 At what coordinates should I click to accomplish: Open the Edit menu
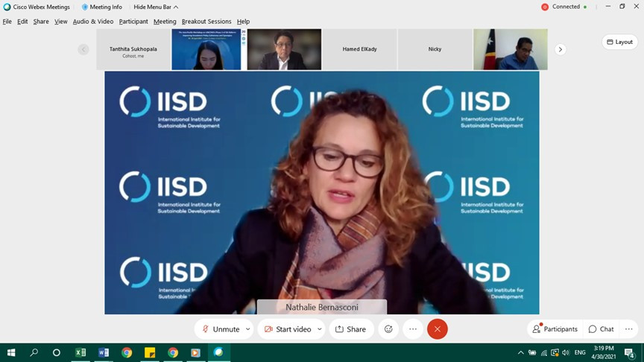coord(22,22)
